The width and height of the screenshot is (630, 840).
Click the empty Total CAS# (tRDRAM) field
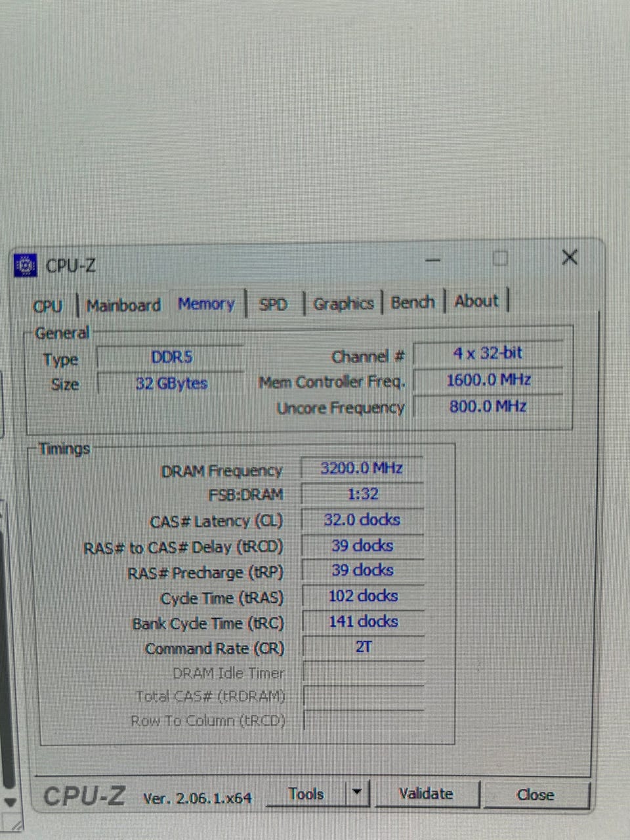[364, 696]
